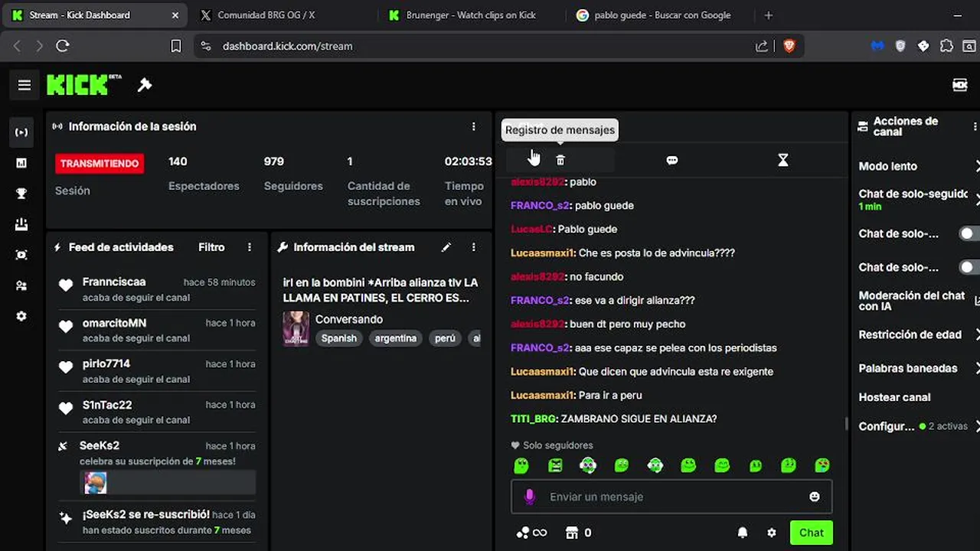Open the sidebar icon below the trophy

[x=21, y=224]
